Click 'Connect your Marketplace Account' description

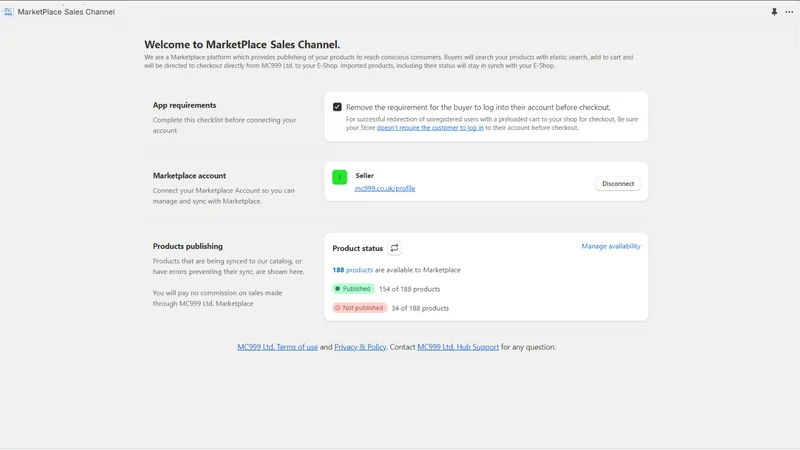223,195
